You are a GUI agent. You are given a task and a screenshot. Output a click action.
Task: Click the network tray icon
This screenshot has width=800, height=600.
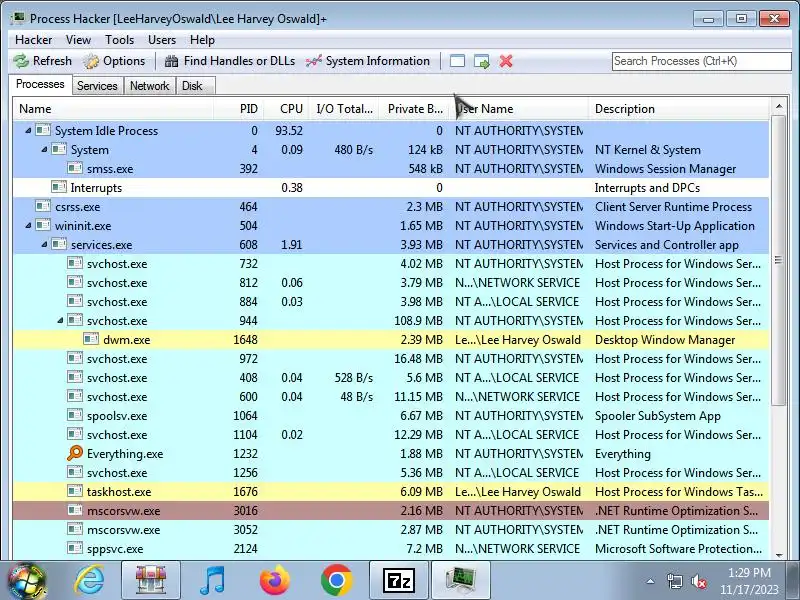tap(674, 581)
